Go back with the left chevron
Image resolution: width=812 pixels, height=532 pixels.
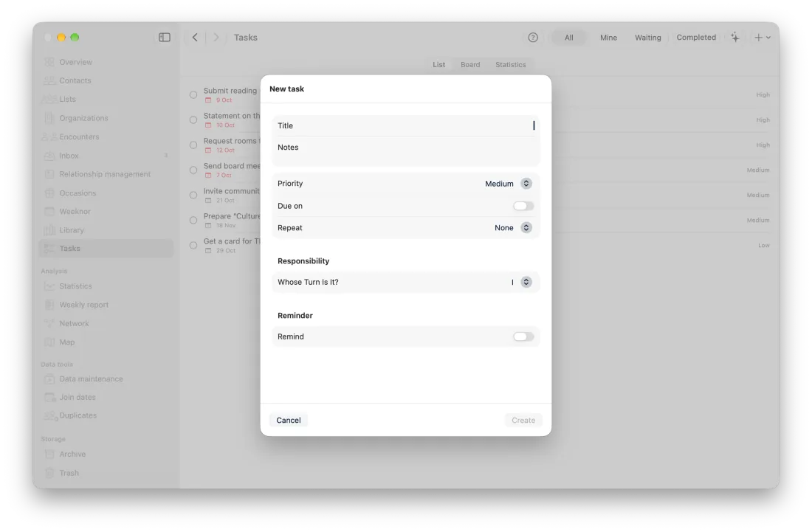pyautogui.click(x=195, y=37)
